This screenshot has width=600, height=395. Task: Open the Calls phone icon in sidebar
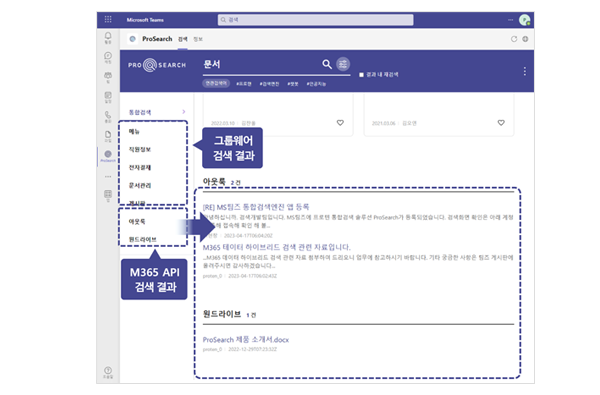[108, 115]
